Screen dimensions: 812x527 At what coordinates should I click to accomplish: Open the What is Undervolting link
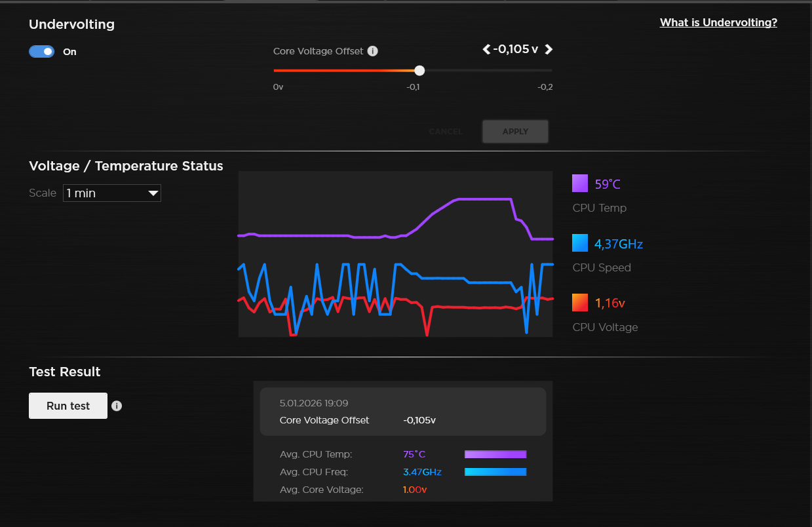coord(718,22)
